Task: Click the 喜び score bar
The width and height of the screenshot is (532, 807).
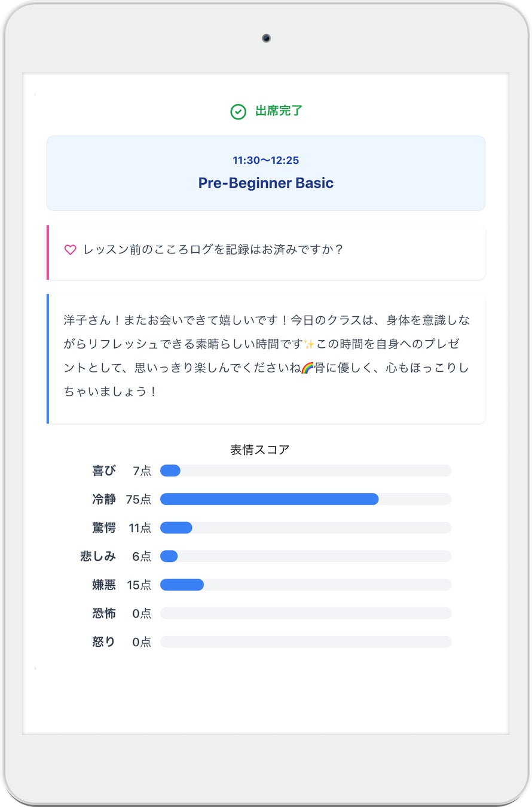Action: (305, 471)
